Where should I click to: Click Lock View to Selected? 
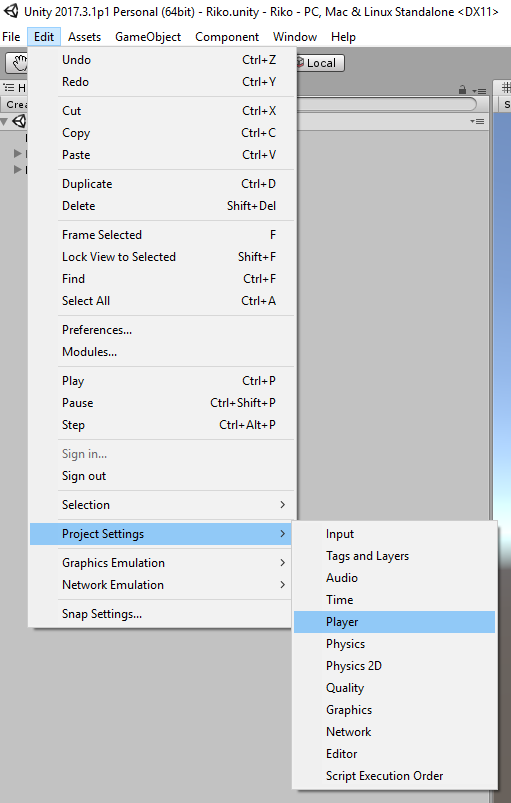point(162,257)
